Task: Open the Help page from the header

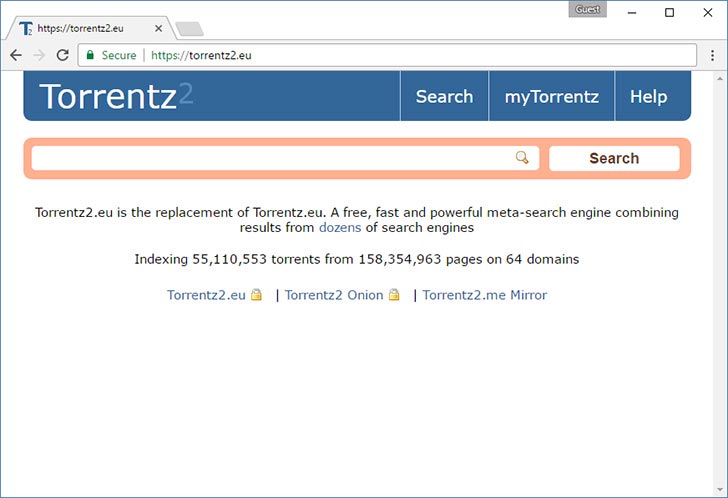Action: tap(649, 97)
